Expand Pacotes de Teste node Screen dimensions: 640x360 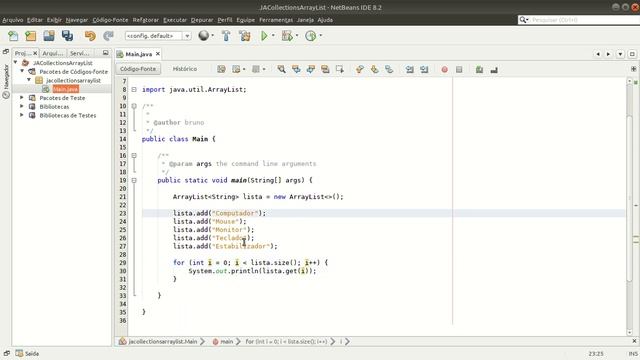tap(22, 98)
